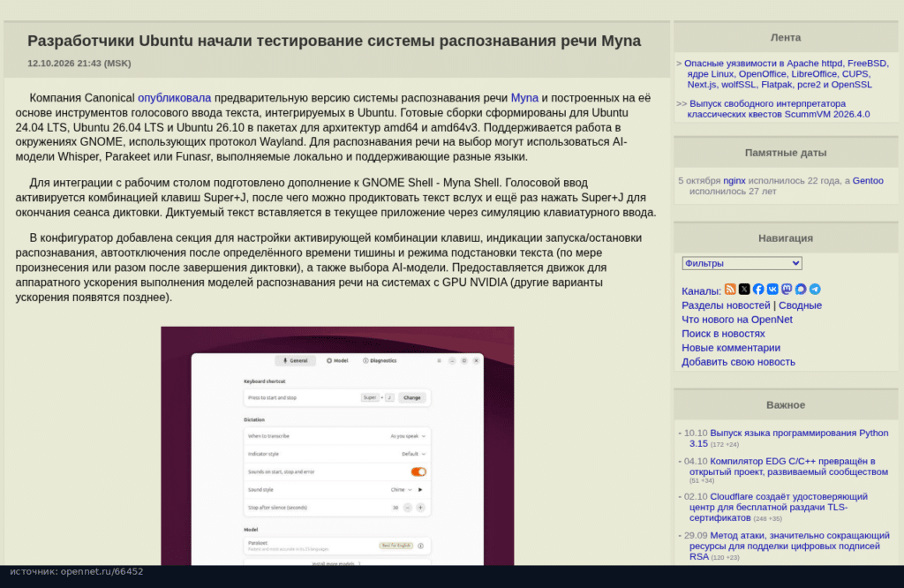Click the nginx link in Памятные даты
Screen dimensions: 904x588
734,181
